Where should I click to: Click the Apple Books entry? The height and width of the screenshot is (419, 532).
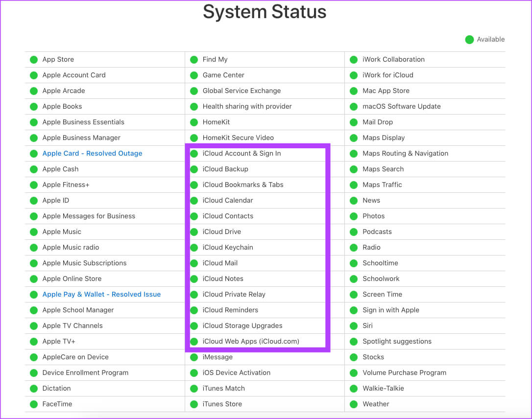point(62,106)
